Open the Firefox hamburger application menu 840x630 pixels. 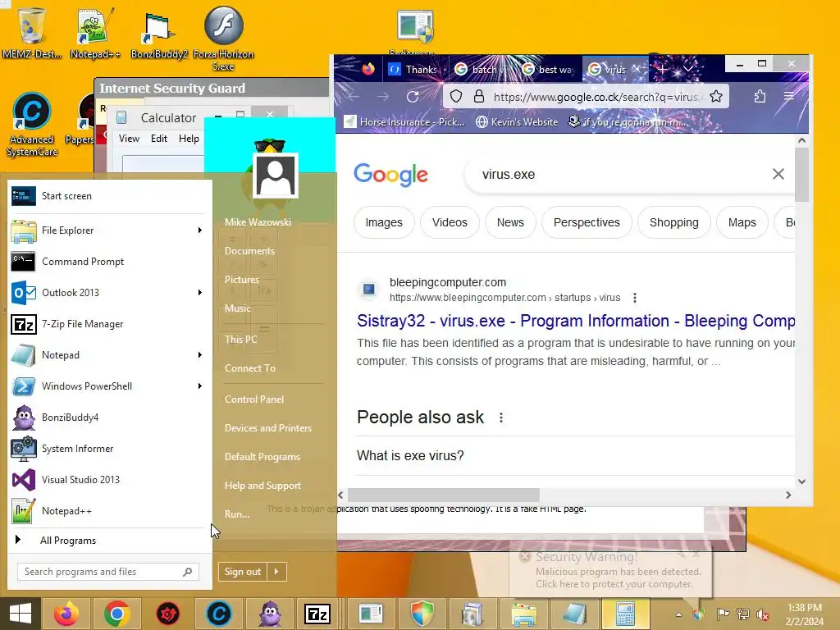pyautogui.click(x=788, y=97)
